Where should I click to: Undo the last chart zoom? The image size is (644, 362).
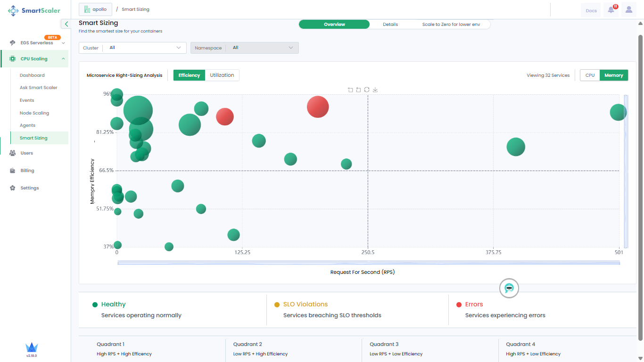click(358, 90)
